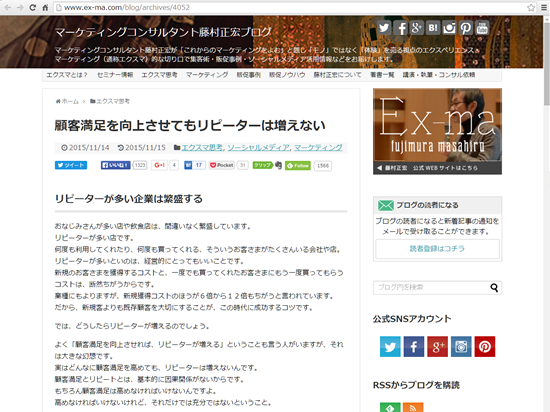Open the セミナー情報 menu item
Image resolution: width=550 pixels, height=412 pixels.
pyautogui.click(x=115, y=75)
